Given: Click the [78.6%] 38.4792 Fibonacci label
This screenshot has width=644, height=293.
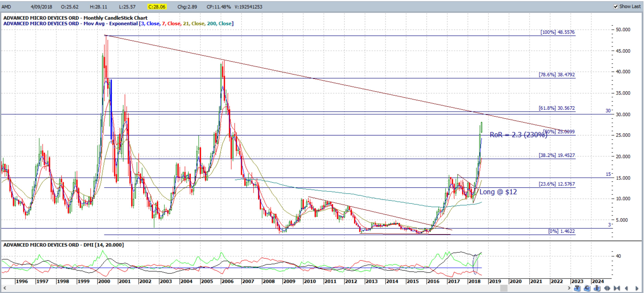Looking at the screenshot, I should pos(557,75).
